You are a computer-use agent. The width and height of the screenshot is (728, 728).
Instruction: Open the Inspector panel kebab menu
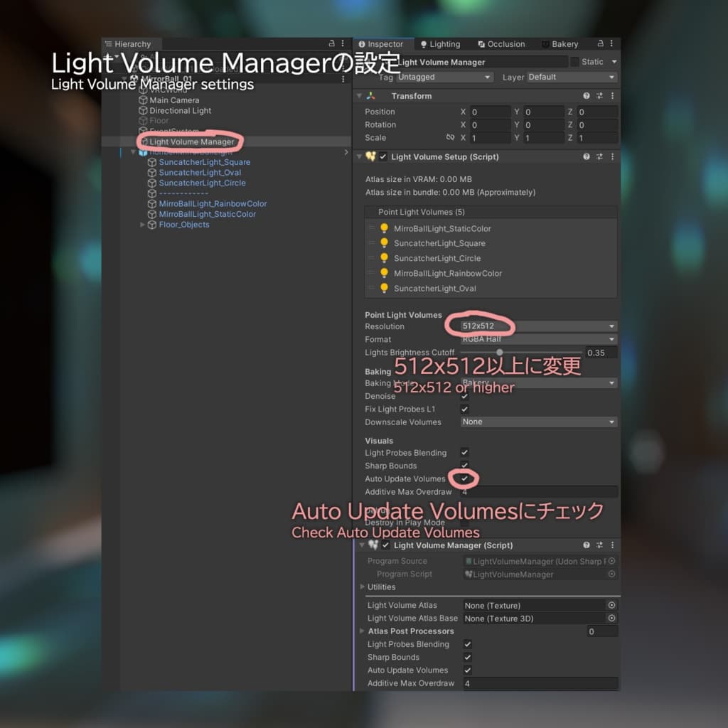[611, 43]
